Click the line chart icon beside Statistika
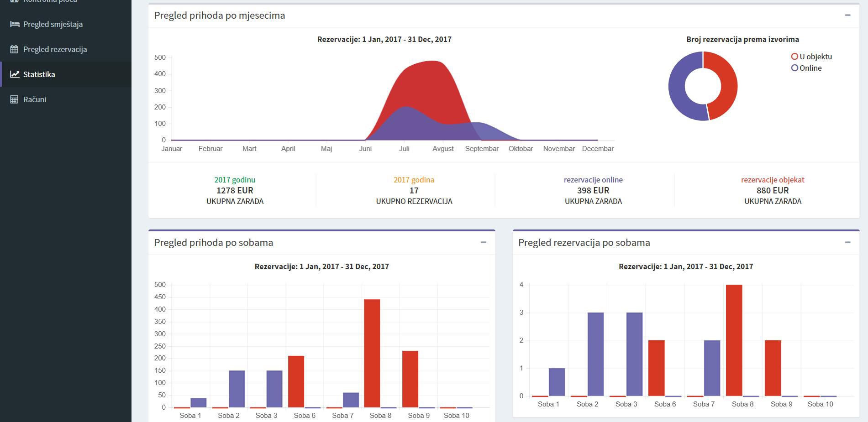868x422 pixels. pos(15,74)
